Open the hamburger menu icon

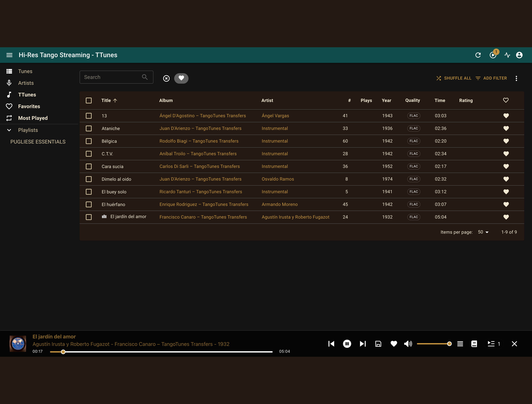(9, 55)
